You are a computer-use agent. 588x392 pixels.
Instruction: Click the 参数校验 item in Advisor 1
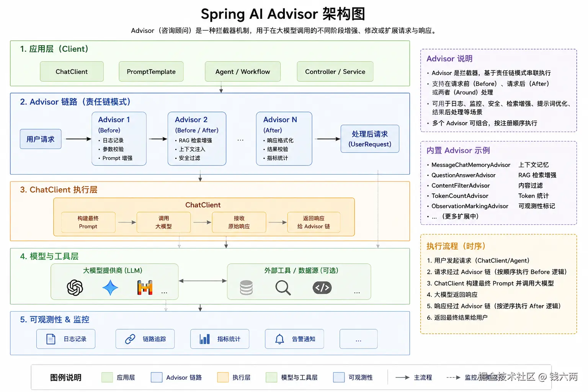pyautogui.click(x=113, y=149)
